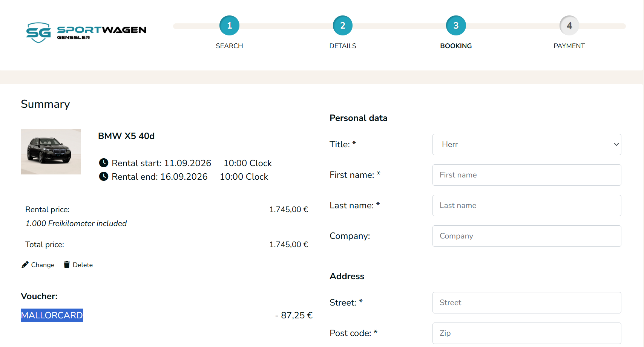Focus the Company input field

click(527, 236)
